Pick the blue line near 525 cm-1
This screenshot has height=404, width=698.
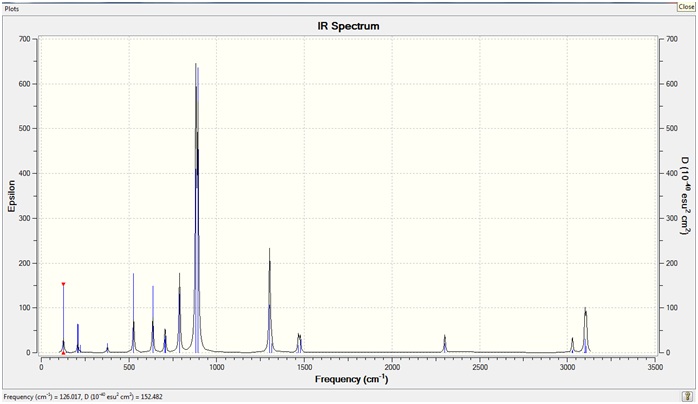(x=134, y=313)
